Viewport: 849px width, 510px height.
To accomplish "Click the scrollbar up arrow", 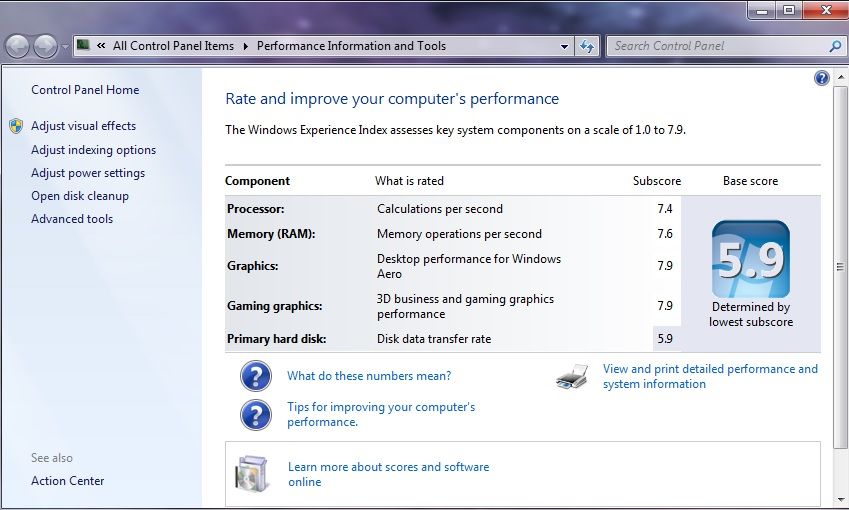I will tap(840, 77).
